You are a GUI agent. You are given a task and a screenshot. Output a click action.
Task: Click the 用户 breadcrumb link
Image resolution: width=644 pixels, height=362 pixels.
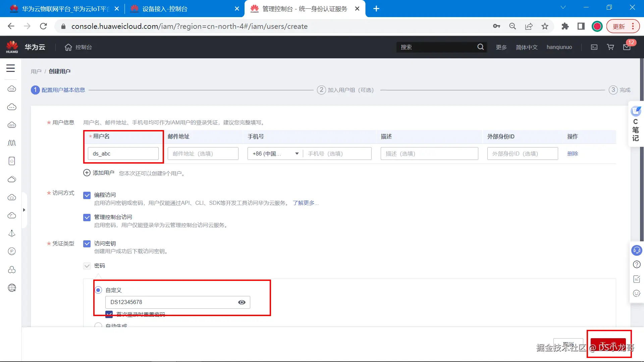(36, 71)
